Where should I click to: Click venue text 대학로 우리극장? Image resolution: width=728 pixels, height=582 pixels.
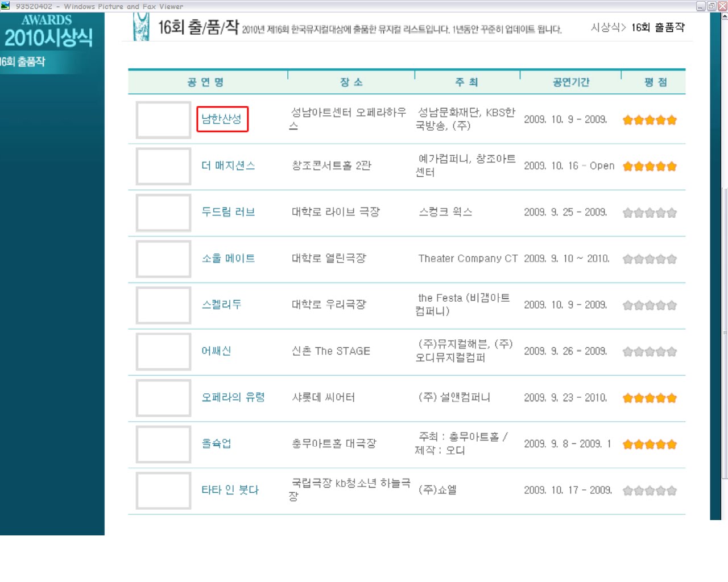[x=329, y=305]
